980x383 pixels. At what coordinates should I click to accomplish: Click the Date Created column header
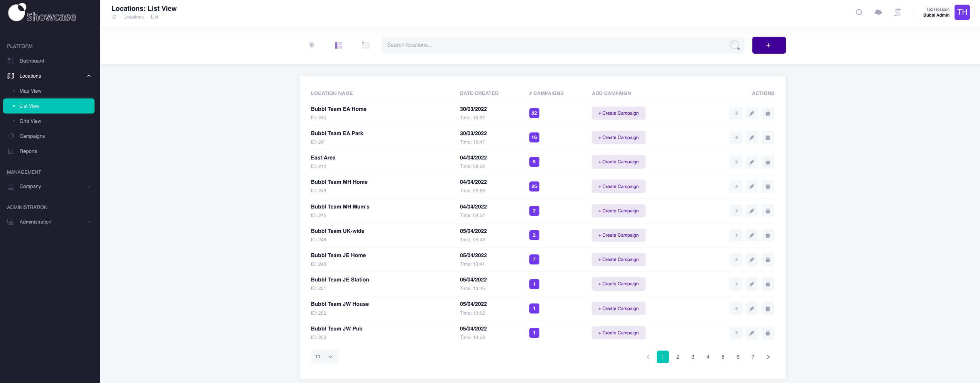point(479,93)
